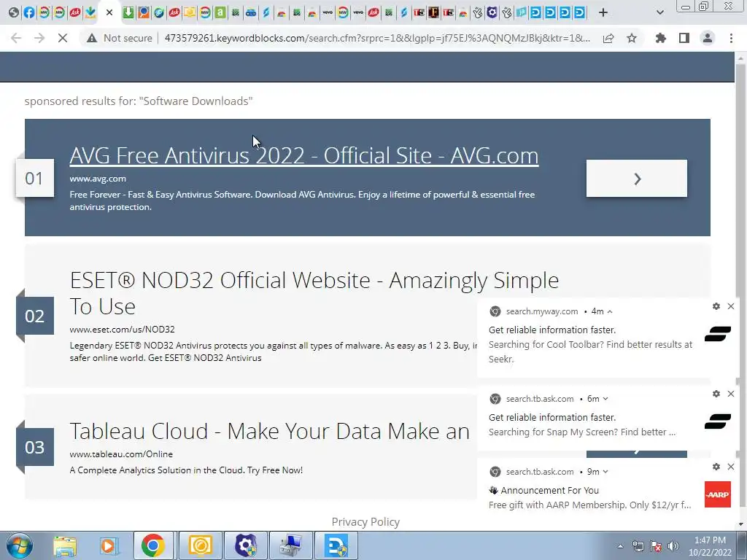Open the blue D app in taskbar
The width and height of the screenshot is (747, 560).
click(336, 545)
